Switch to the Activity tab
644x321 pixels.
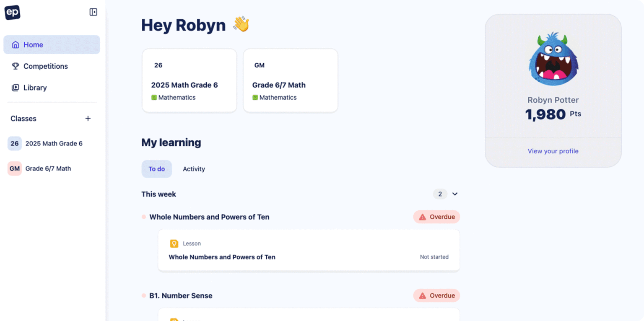click(x=194, y=169)
